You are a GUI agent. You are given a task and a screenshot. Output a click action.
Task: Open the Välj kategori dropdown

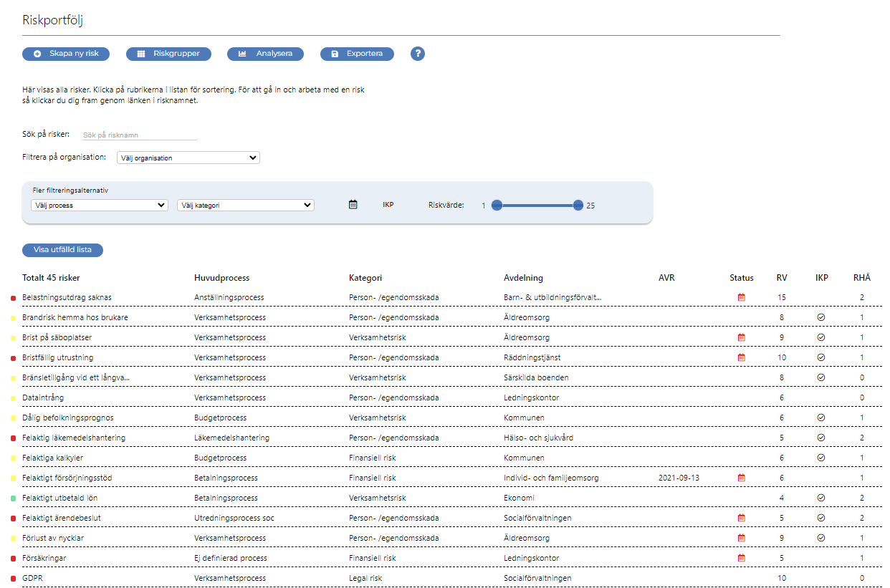pyautogui.click(x=245, y=205)
